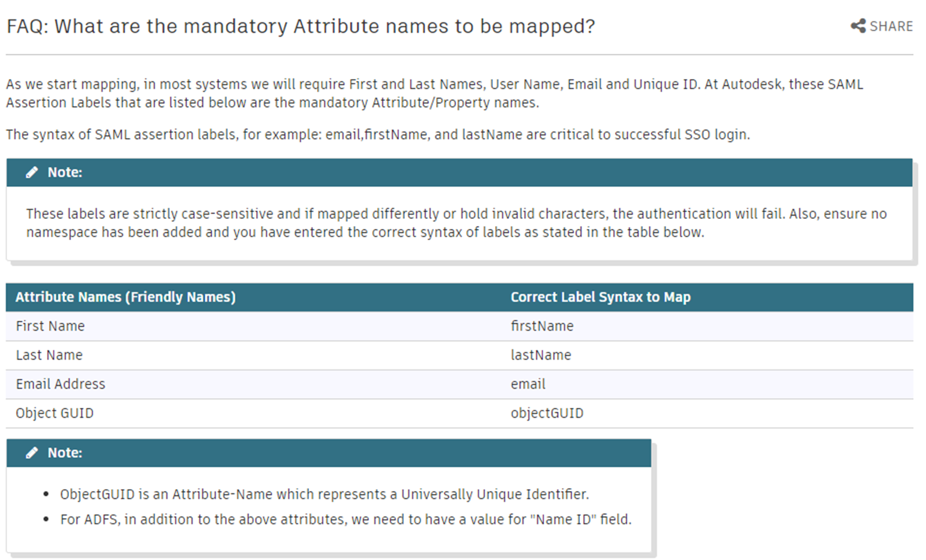926x560 pixels.
Task: Select the 'Correct Label Syntax to Map' header
Action: tap(600, 297)
